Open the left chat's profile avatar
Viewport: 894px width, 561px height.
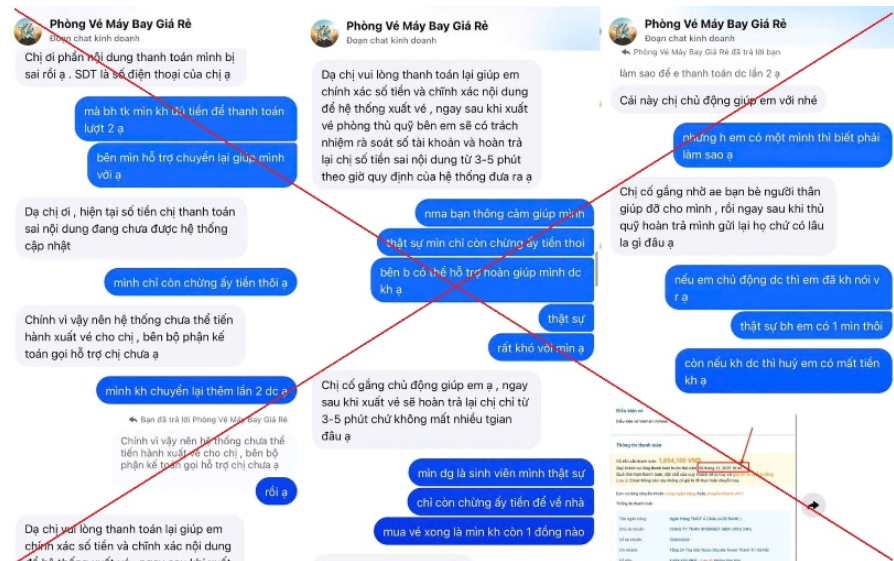(28, 31)
